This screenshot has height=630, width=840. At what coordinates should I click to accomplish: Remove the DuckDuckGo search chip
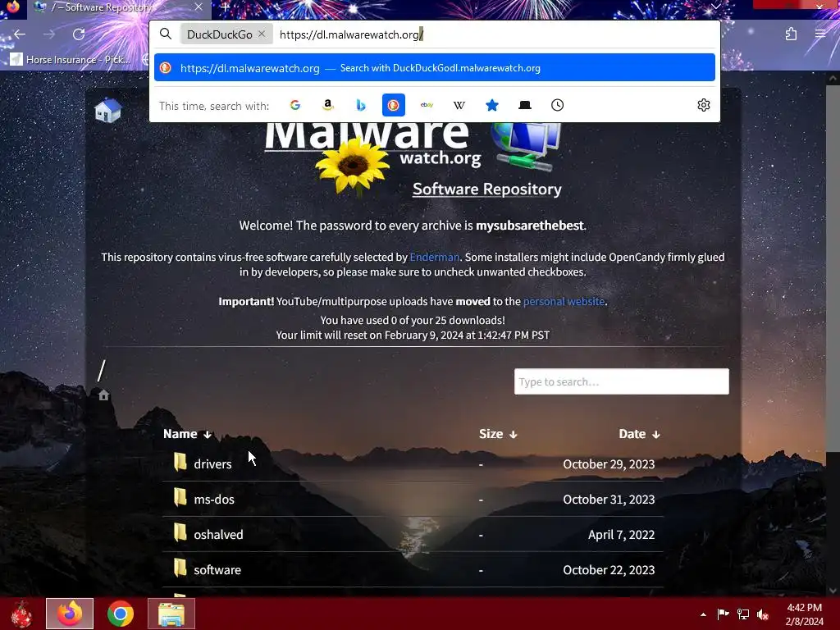coord(262,34)
